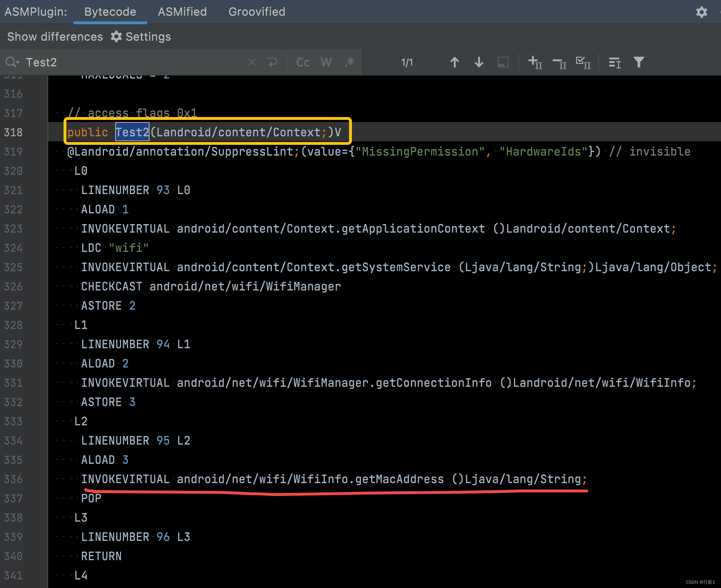Screen dimensions: 721x588
Task: Click ALOAD 3 instruction
Action: pos(105,460)
